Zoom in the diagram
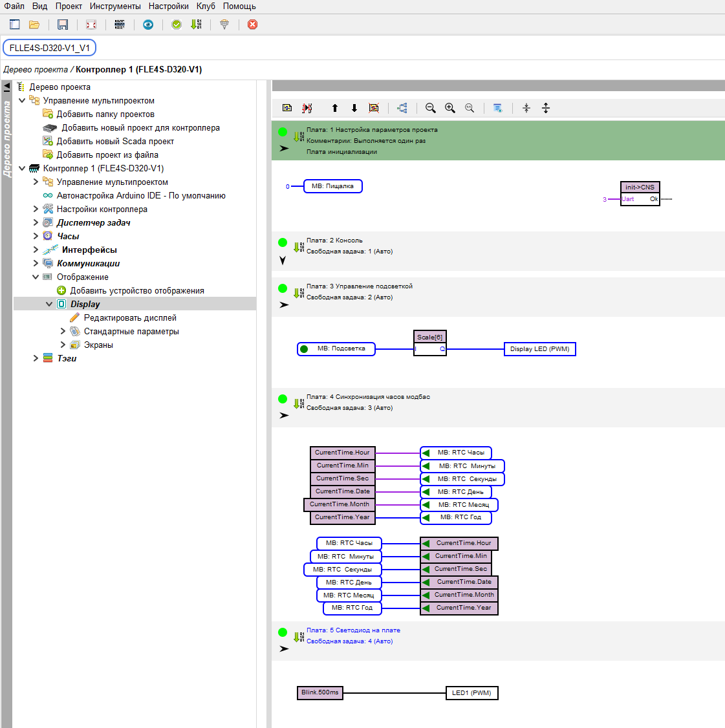This screenshot has height=728, width=725. [450, 108]
